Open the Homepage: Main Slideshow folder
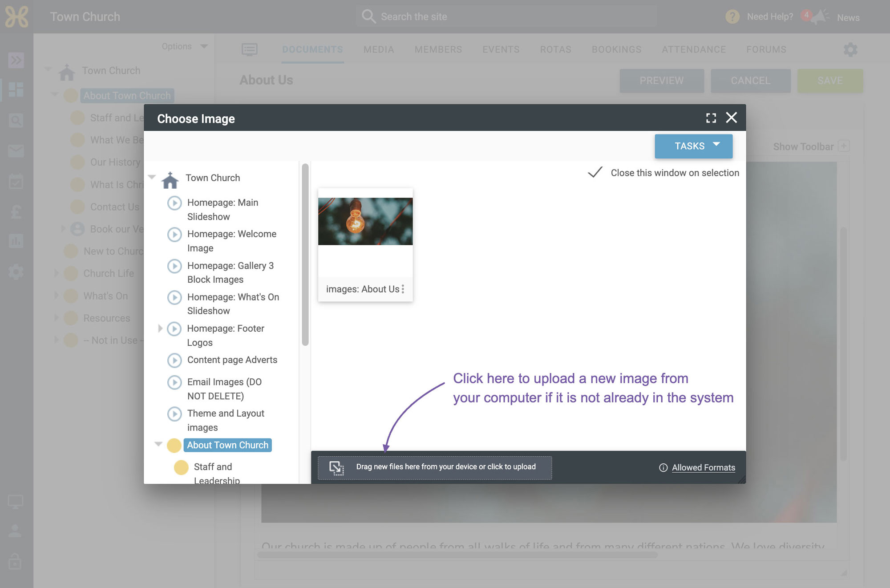The height and width of the screenshot is (588, 890). [222, 210]
